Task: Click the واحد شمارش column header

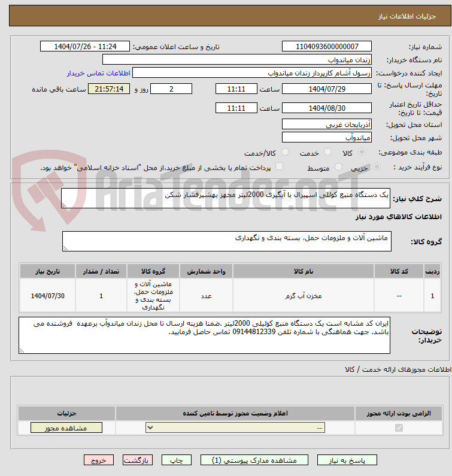Action: pos(206,271)
